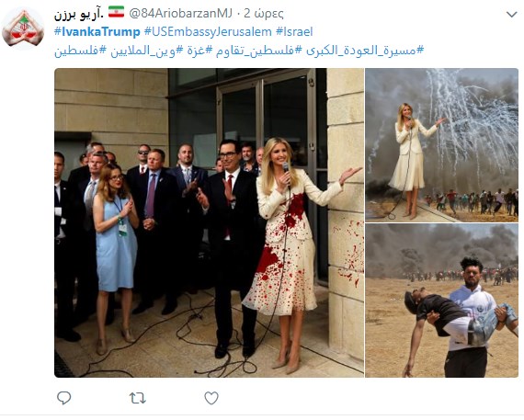Click the #فلسطين hashtag

(81, 51)
